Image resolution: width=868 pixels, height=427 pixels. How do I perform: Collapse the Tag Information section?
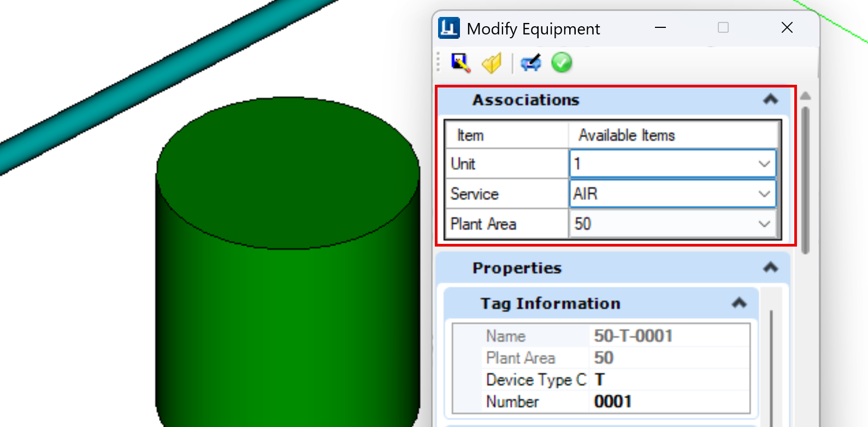coord(739,303)
